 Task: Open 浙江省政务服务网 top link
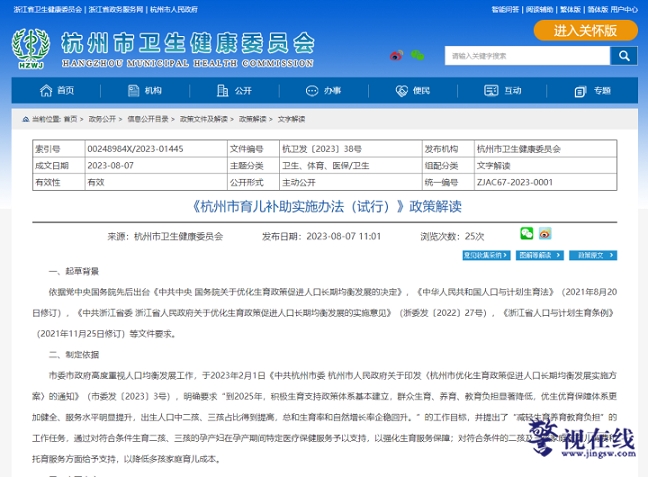[x=116, y=9]
